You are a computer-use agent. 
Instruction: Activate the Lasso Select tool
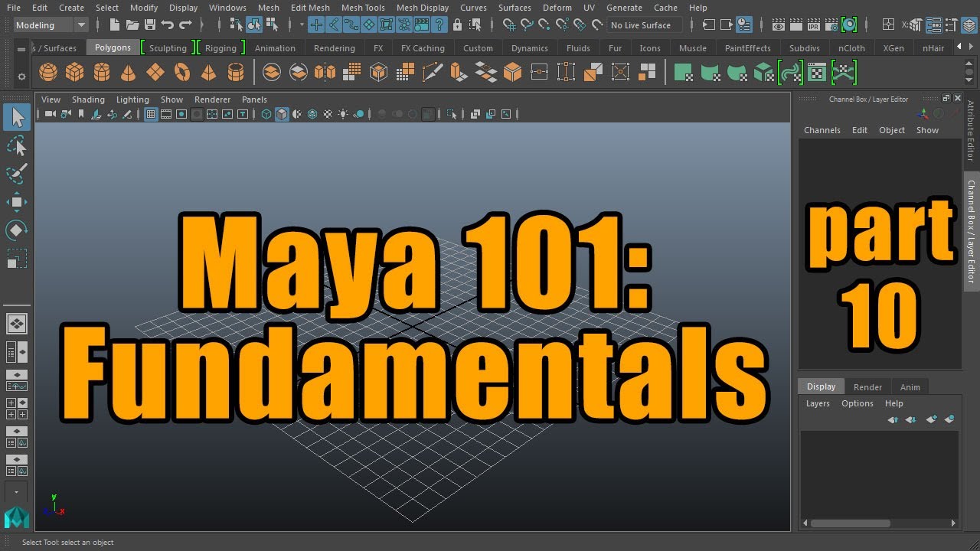(17, 145)
